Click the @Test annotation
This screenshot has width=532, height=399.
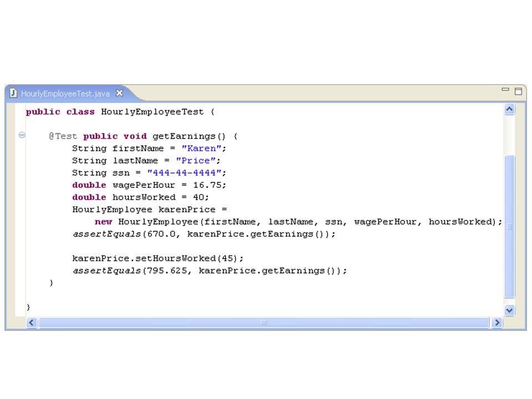tap(63, 136)
